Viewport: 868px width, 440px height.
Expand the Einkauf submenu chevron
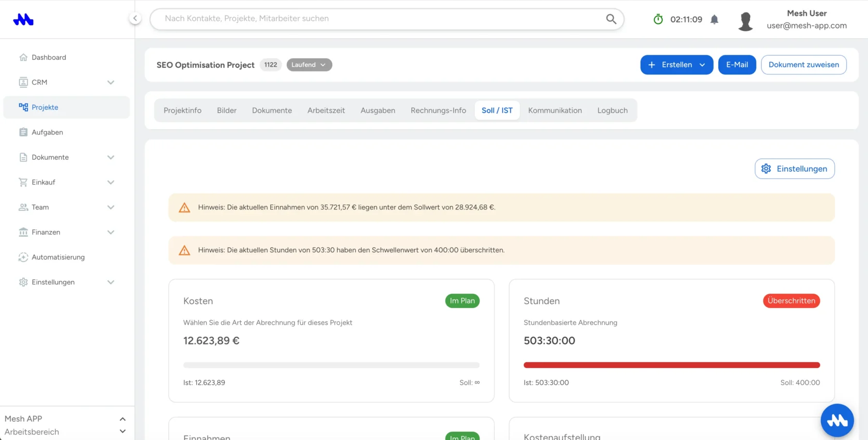111,182
